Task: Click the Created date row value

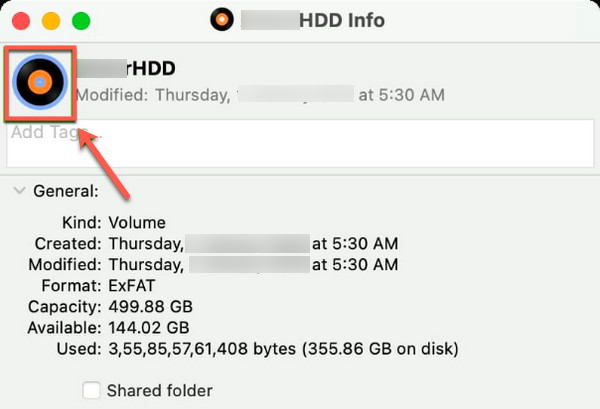Action: pyautogui.click(x=252, y=243)
